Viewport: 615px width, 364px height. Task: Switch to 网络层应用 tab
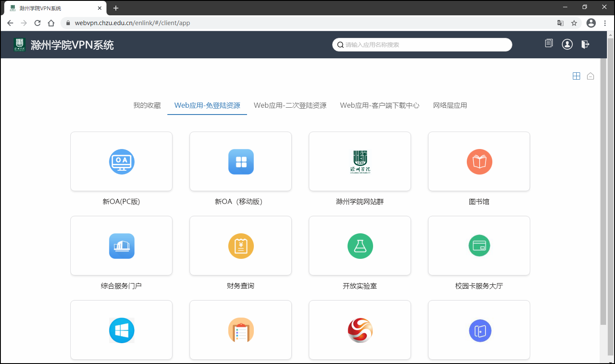(x=450, y=105)
